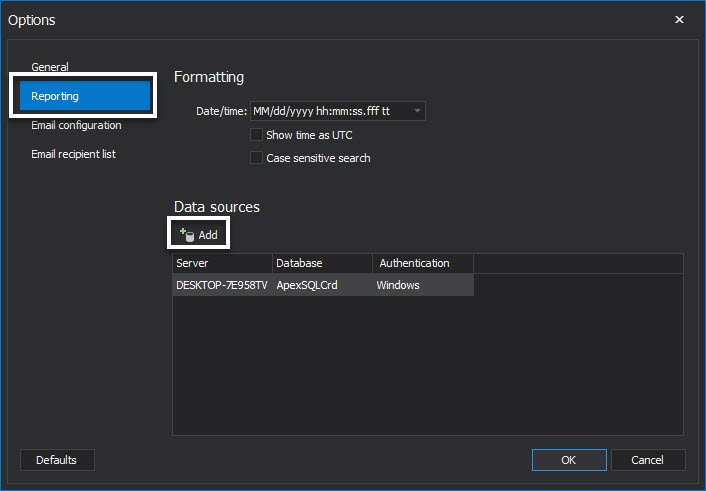This screenshot has width=706, height=491.
Task: Toggle Case sensitive search checkbox
Action: [256, 158]
